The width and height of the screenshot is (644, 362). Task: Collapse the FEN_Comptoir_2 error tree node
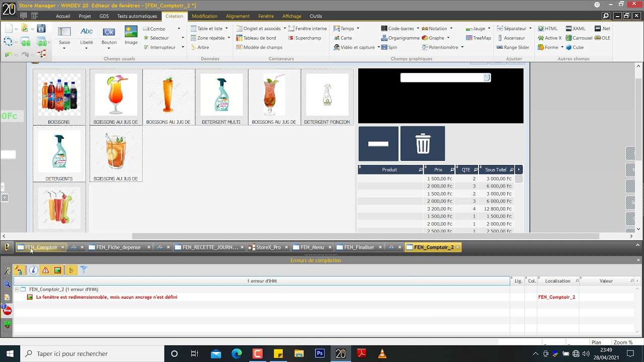pos(17,289)
